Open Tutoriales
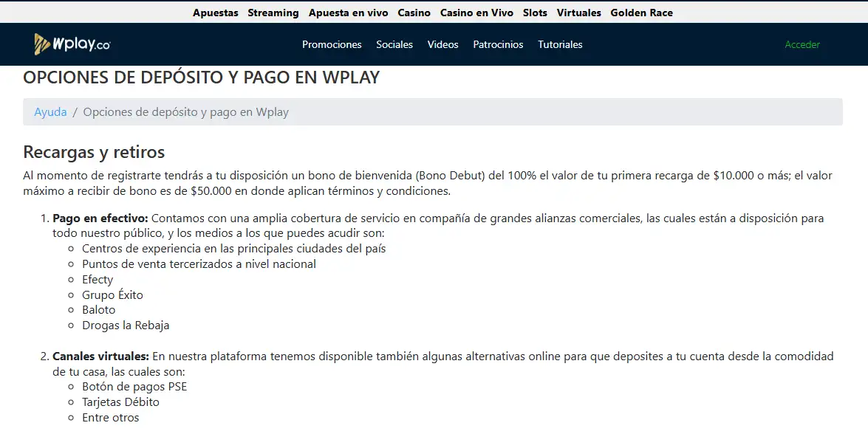This screenshot has width=868, height=434. 560,44
